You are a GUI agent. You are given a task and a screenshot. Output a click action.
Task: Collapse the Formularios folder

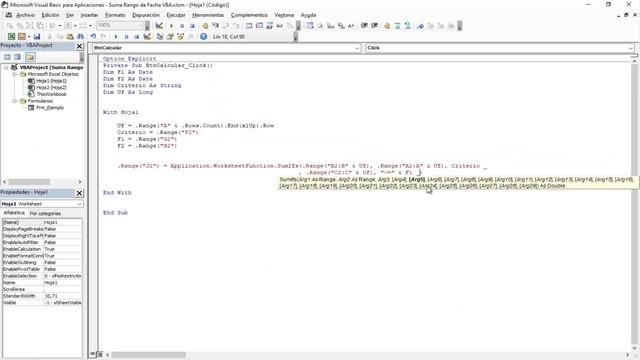[15, 101]
